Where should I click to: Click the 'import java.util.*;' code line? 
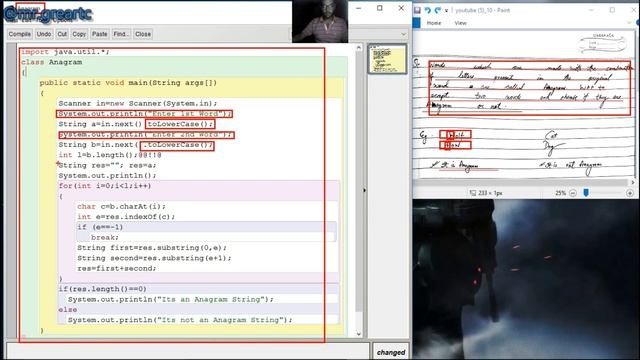tap(65, 52)
